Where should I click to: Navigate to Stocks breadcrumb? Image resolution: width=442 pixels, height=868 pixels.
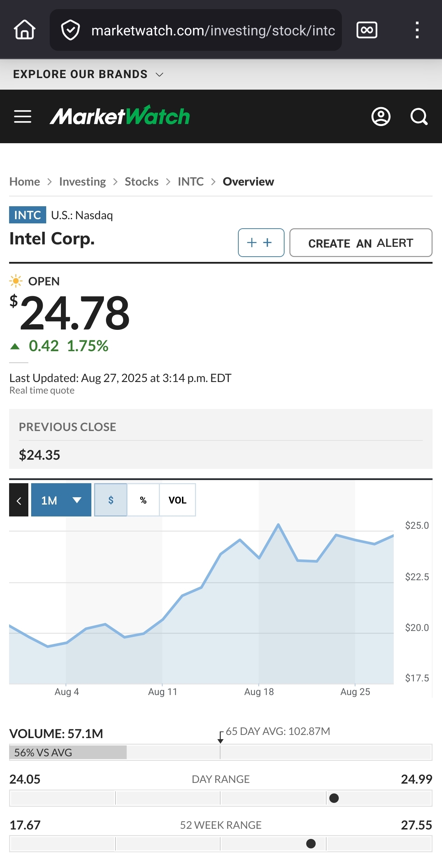click(141, 182)
